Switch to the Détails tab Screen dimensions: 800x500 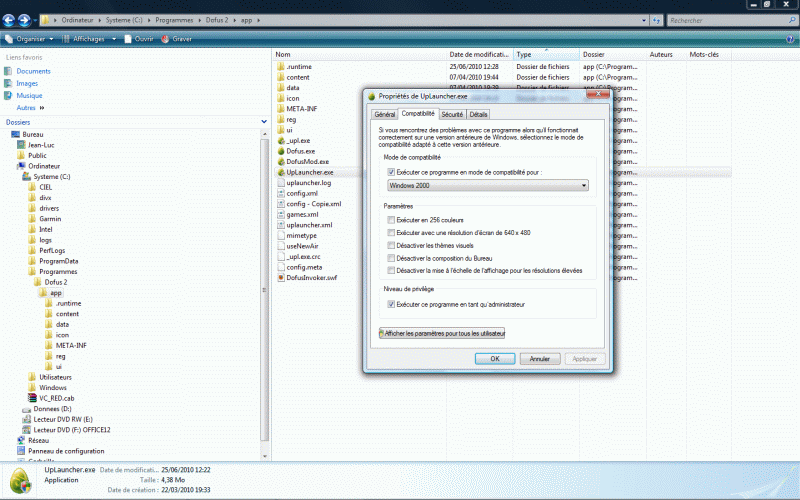[x=479, y=114]
